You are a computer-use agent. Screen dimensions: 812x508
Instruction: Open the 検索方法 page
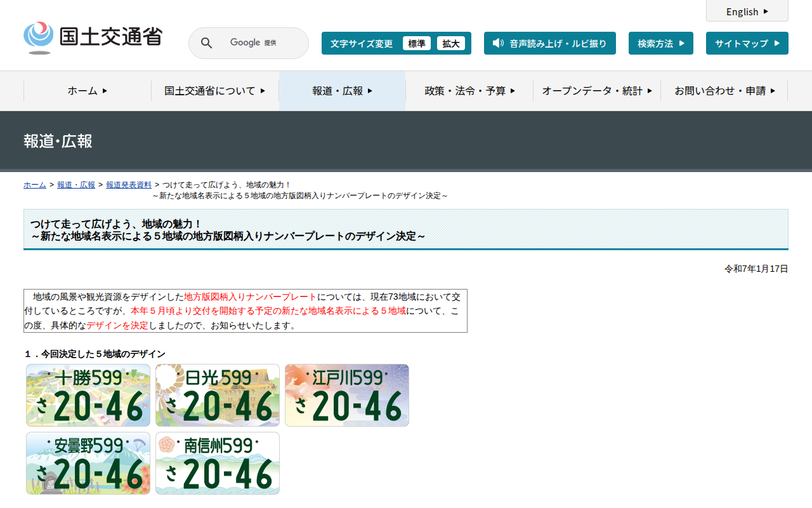tap(661, 43)
